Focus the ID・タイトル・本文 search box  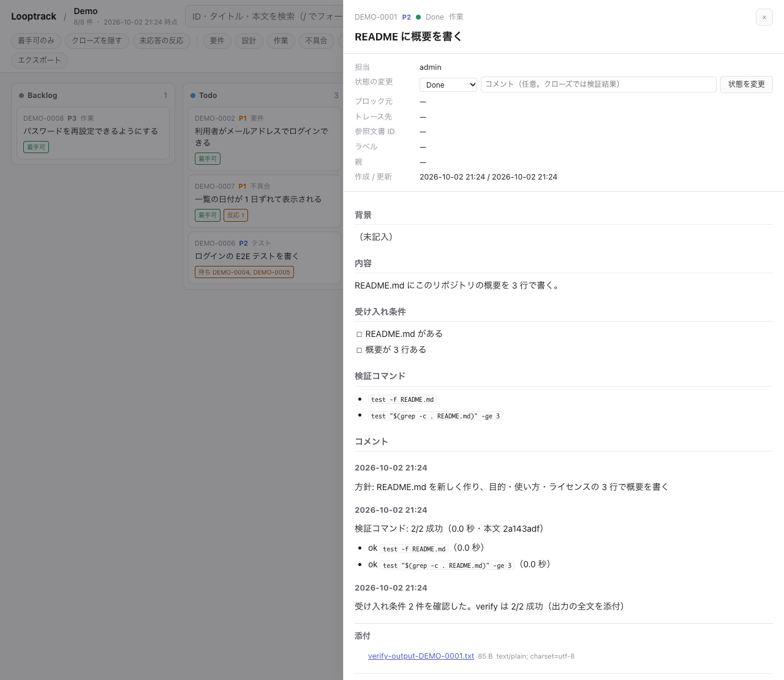pyautogui.click(x=264, y=17)
